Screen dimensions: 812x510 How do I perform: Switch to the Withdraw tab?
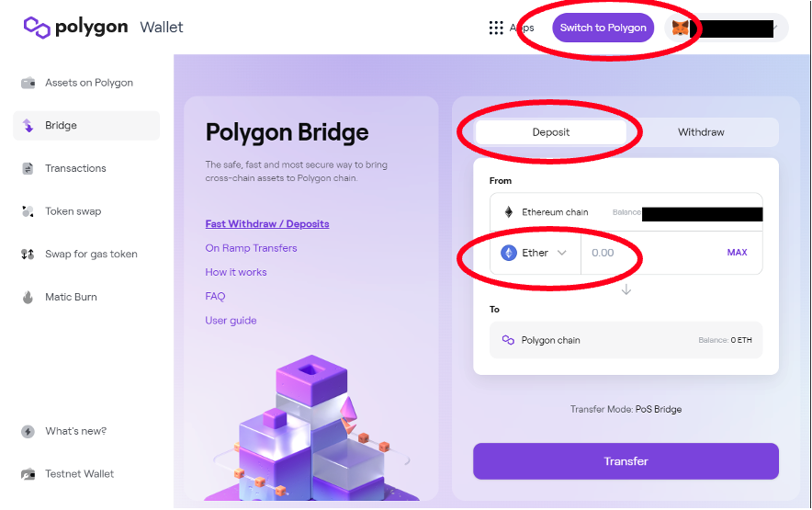point(701,132)
